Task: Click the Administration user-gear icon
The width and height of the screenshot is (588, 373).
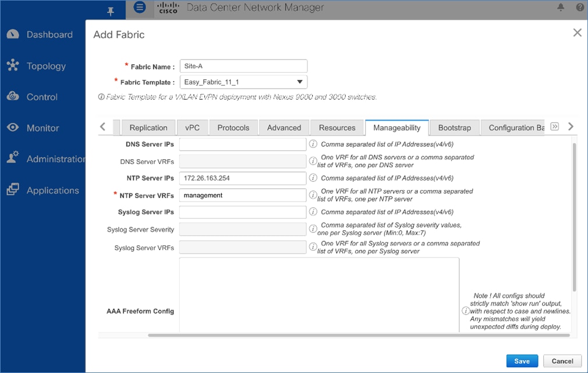Action: click(13, 157)
